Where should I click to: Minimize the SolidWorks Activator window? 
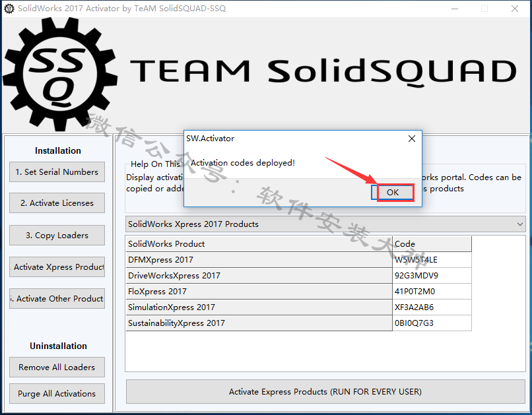coord(455,9)
